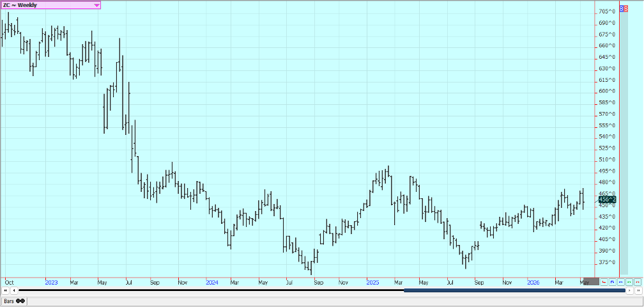Screen dimensions: 644x307
Task: Click the binoculars icon on Bars tab
Action: (20, 301)
